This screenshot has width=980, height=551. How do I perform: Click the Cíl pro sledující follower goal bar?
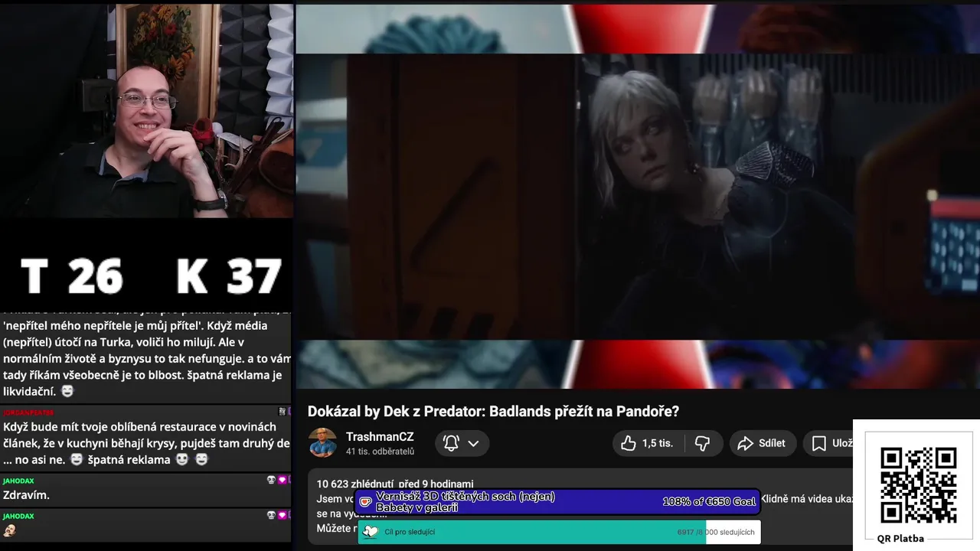[x=559, y=532]
